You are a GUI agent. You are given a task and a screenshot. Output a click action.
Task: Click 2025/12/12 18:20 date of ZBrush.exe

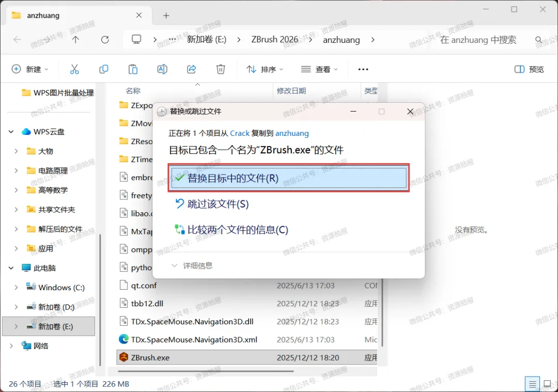point(308,357)
